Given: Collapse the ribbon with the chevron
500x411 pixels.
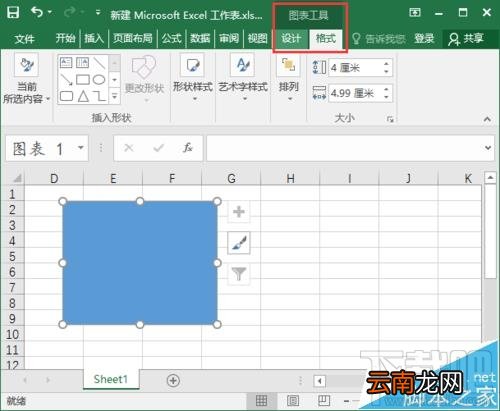Looking at the screenshot, I should (x=487, y=119).
